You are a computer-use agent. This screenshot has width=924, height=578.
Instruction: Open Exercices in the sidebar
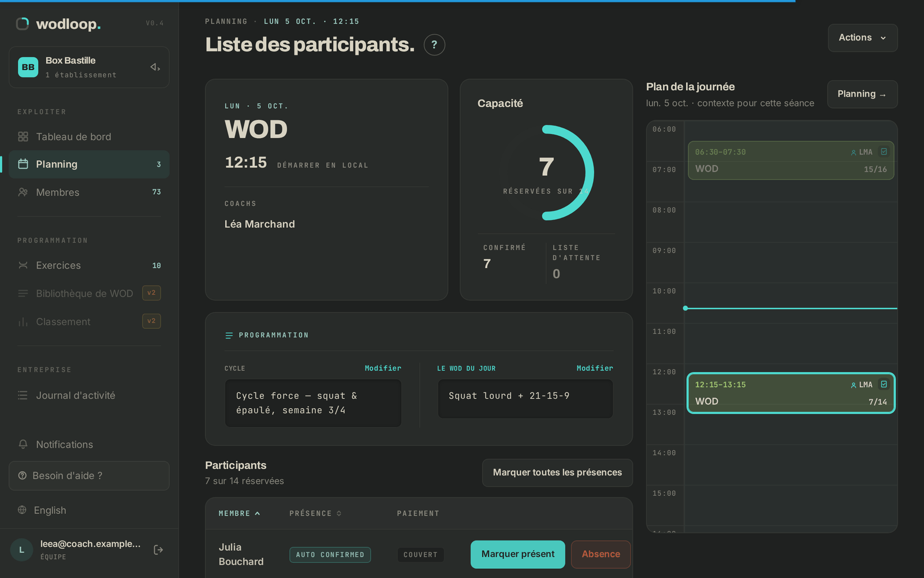89,265
